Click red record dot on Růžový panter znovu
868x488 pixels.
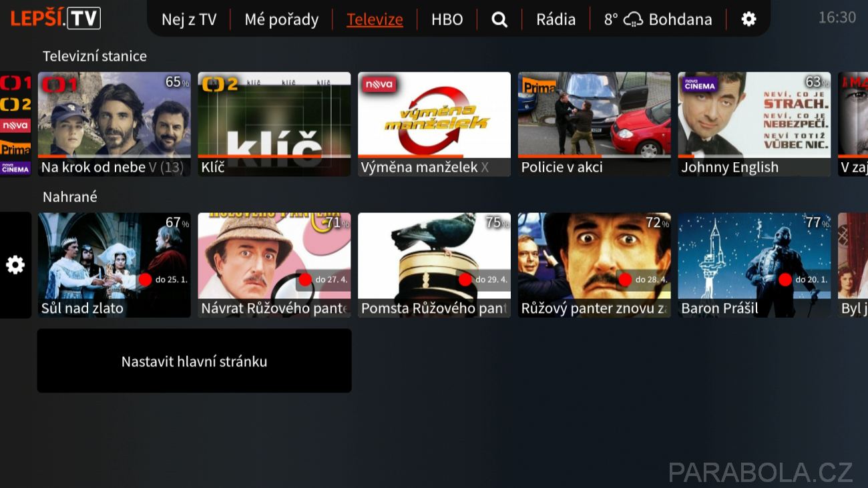click(x=625, y=279)
